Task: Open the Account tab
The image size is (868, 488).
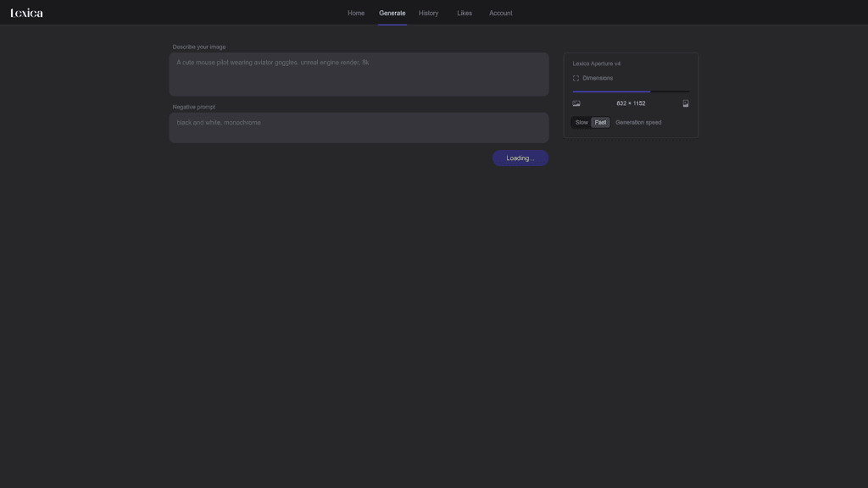Action: click(x=500, y=14)
